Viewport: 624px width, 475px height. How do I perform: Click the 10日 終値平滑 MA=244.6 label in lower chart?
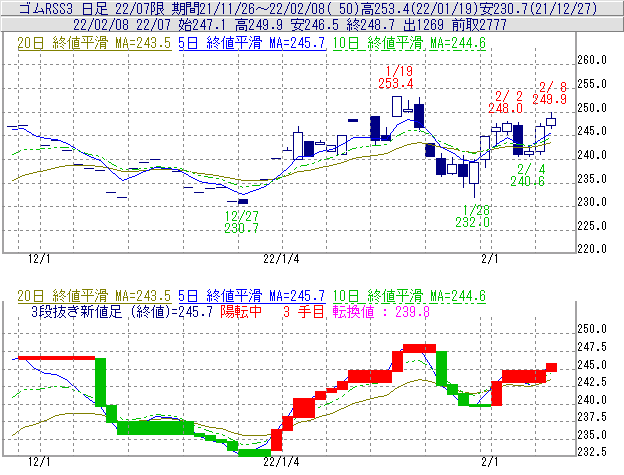409,296
